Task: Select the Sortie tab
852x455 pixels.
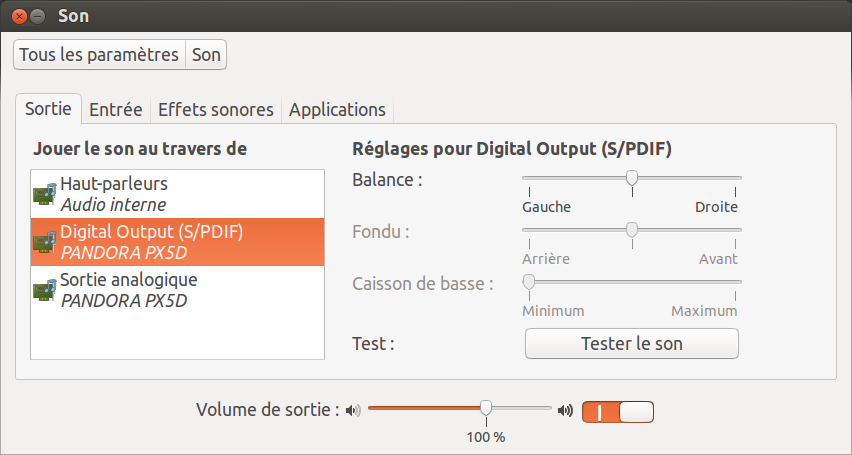Action: click(x=48, y=110)
